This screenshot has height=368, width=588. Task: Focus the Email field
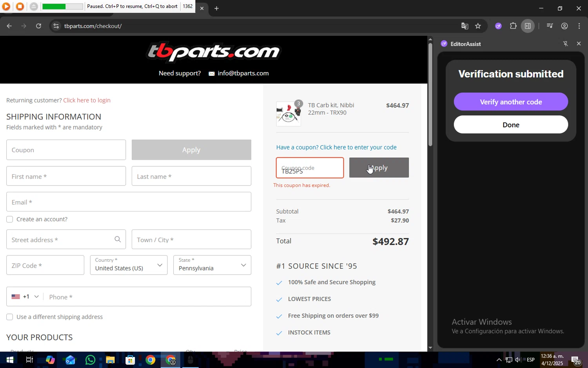click(x=129, y=202)
